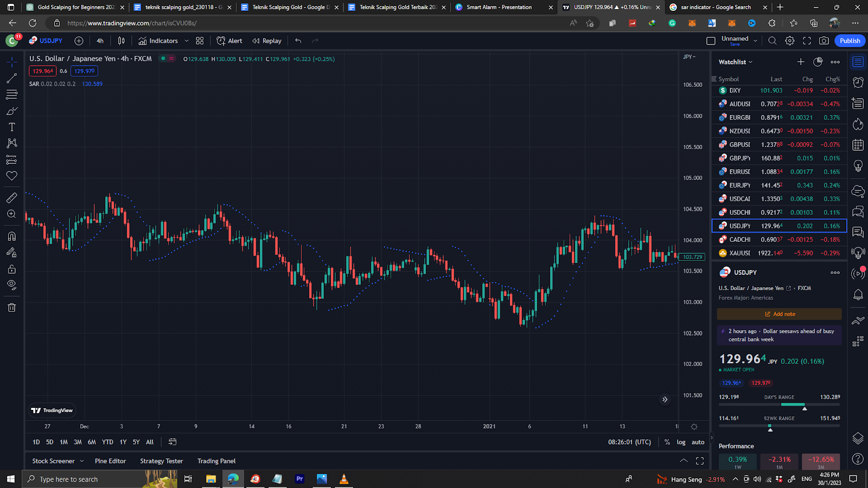The image size is (868, 488).
Task: Open the Alerts panel clock icon
Action: pyautogui.click(x=858, y=82)
